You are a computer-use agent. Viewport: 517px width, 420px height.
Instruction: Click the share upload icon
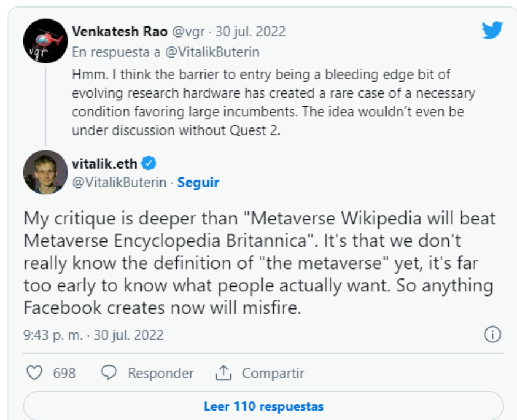click(x=223, y=373)
